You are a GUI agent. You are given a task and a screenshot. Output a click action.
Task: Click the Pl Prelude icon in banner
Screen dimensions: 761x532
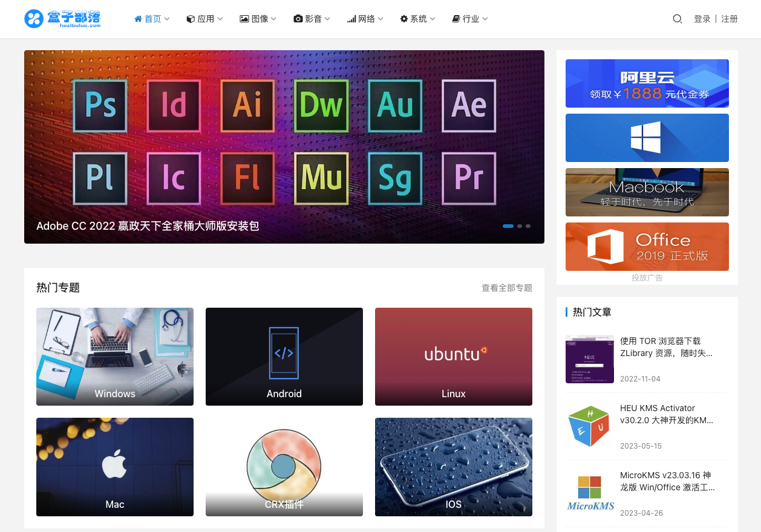(100, 178)
